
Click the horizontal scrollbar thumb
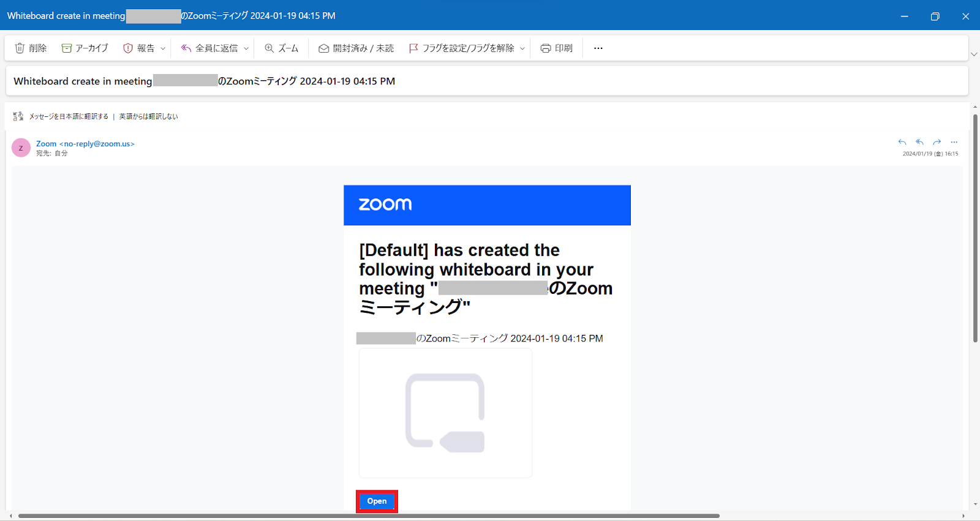(369, 516)
